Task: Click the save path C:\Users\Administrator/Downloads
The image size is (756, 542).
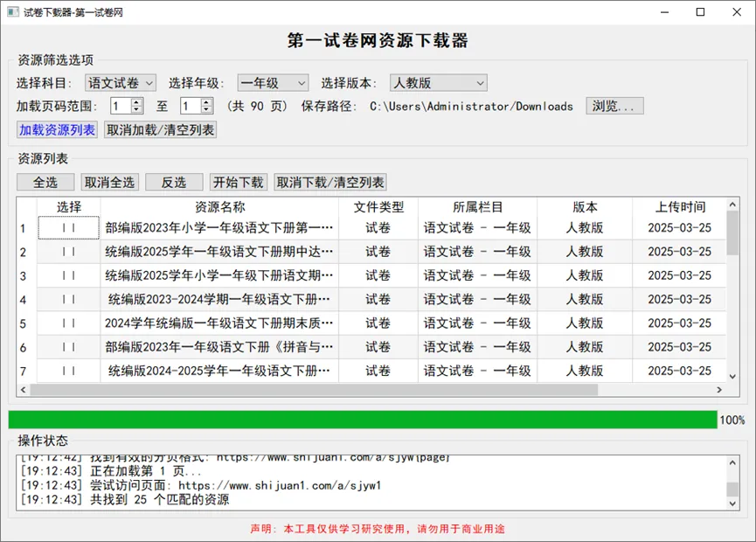Action: click(471, 106)
